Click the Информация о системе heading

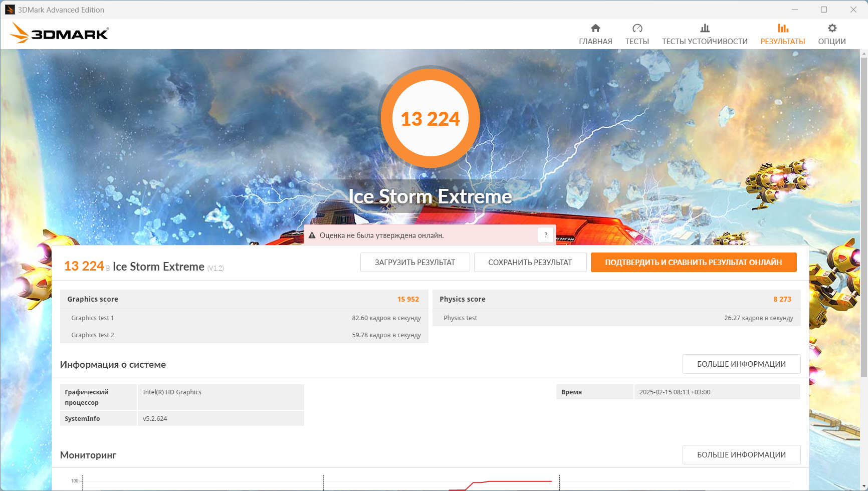tap(113, 365)
